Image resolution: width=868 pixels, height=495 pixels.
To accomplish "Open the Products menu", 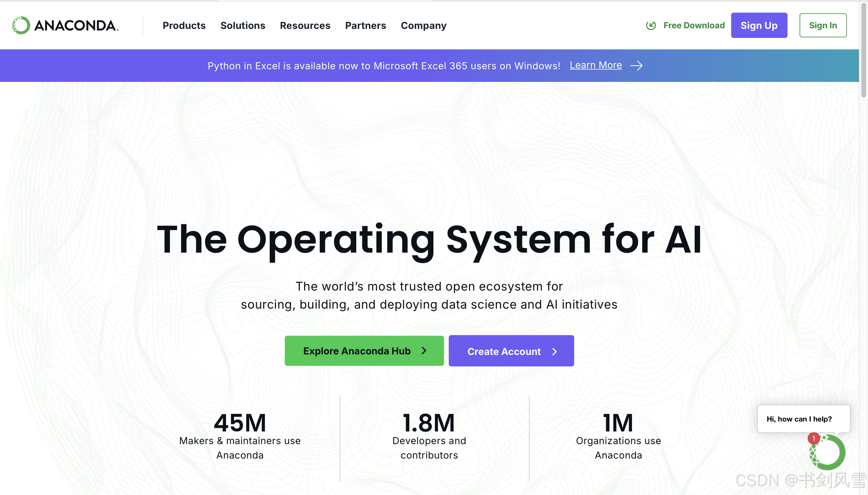I will pos(184,26).
